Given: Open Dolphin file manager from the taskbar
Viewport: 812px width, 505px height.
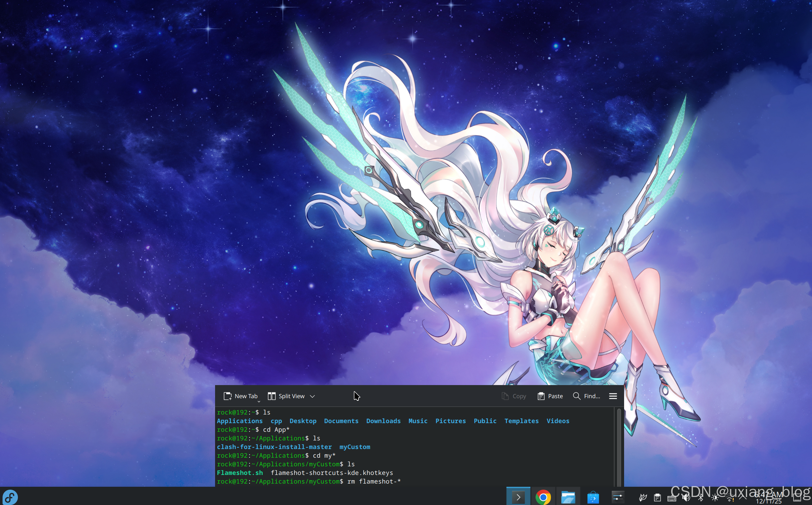Looking at the screenshot, I should pyautogui.click(x=568, y=497).
